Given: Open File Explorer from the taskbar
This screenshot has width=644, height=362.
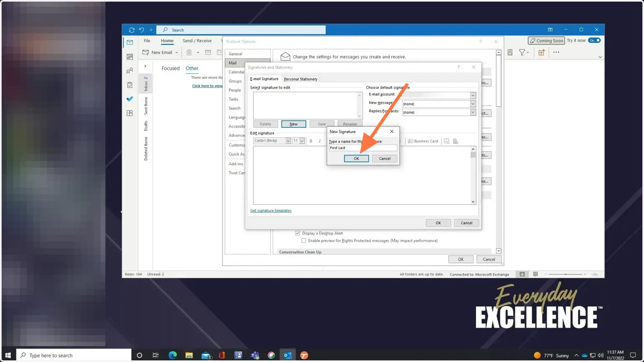Looking at the screenshot, I should tap(189, 355).
